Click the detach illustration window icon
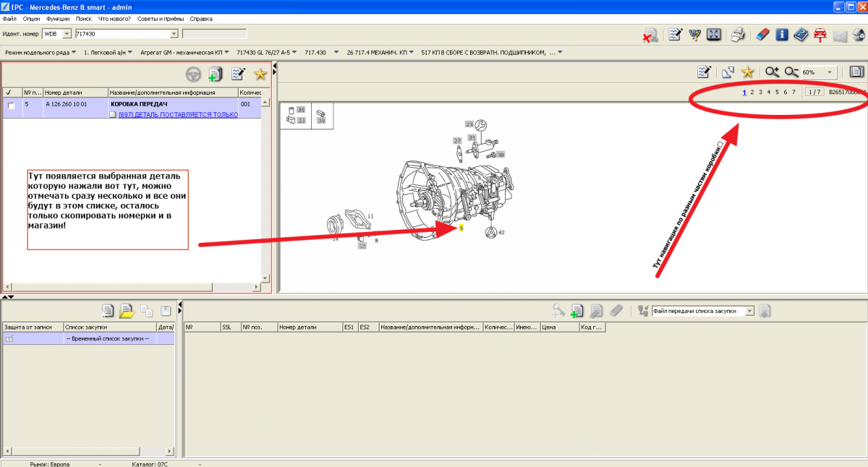The height and width of the screenshot is (467, 868). click(728, 72)
